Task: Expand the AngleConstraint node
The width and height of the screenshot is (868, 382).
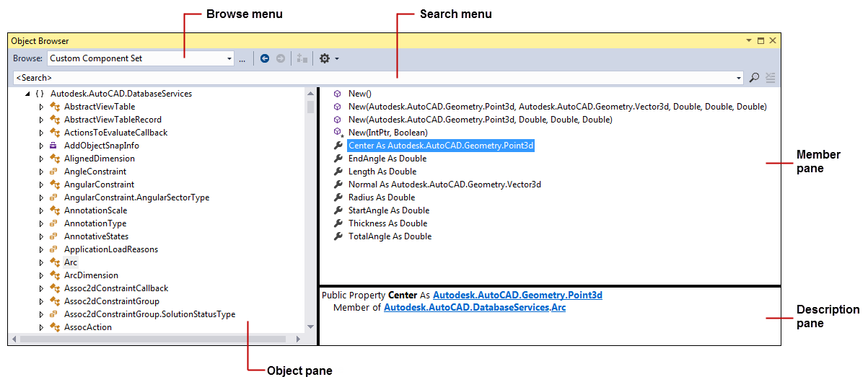Action: [41, 172]
